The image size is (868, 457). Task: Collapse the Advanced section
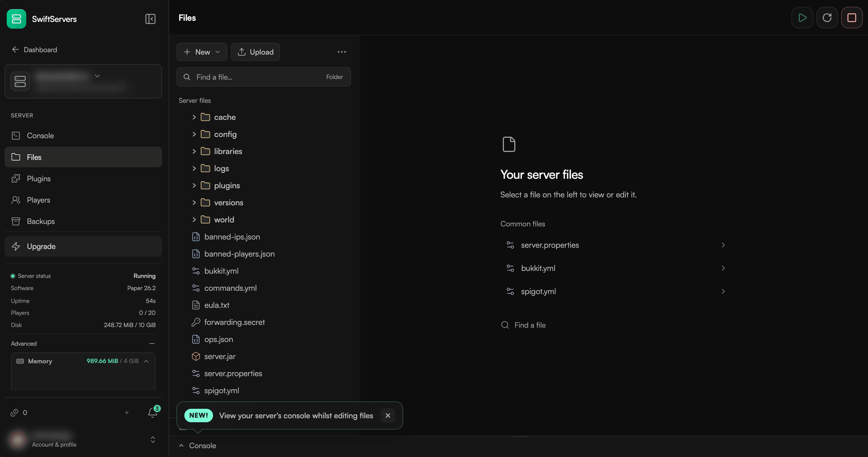click(x=152, y=344)
